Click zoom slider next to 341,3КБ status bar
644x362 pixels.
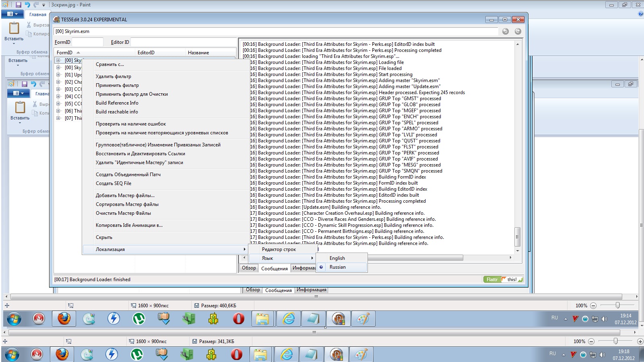tap(616, 341)
